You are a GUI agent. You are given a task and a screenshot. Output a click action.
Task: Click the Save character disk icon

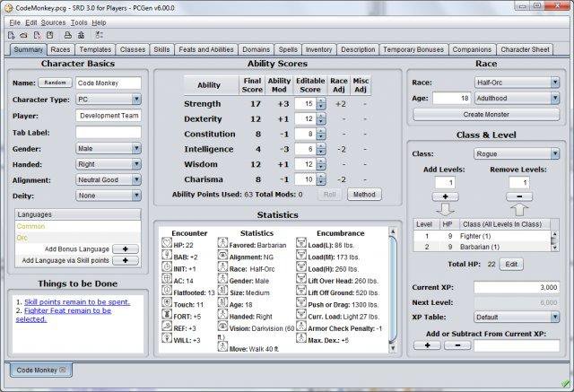click(50, 35)
